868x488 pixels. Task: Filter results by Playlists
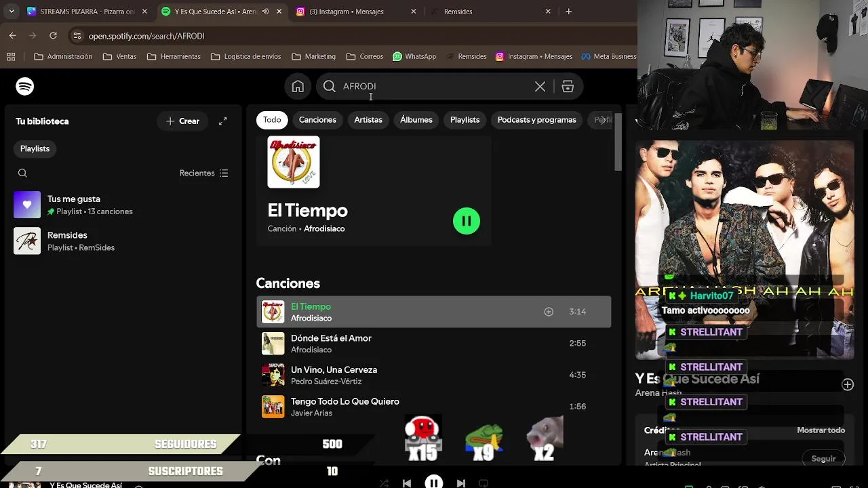[465, 120]
